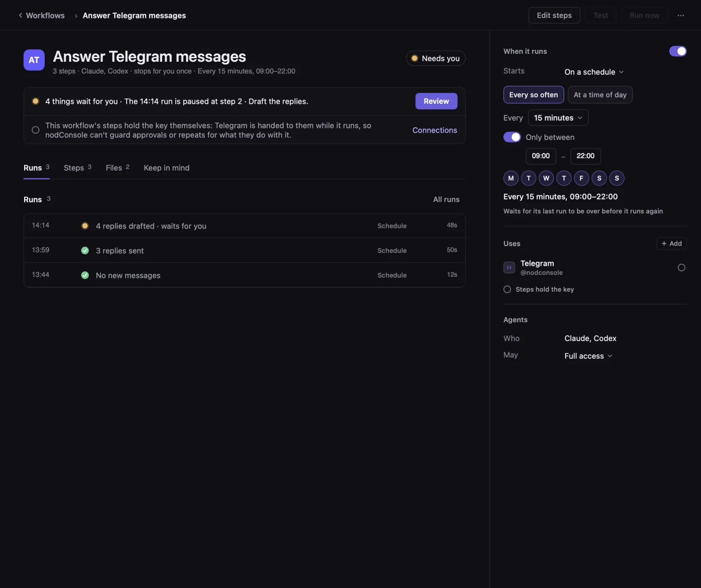The image size is (701, 588).
Task: Click the 'Needs you' status badge
Action: [435, 58]
